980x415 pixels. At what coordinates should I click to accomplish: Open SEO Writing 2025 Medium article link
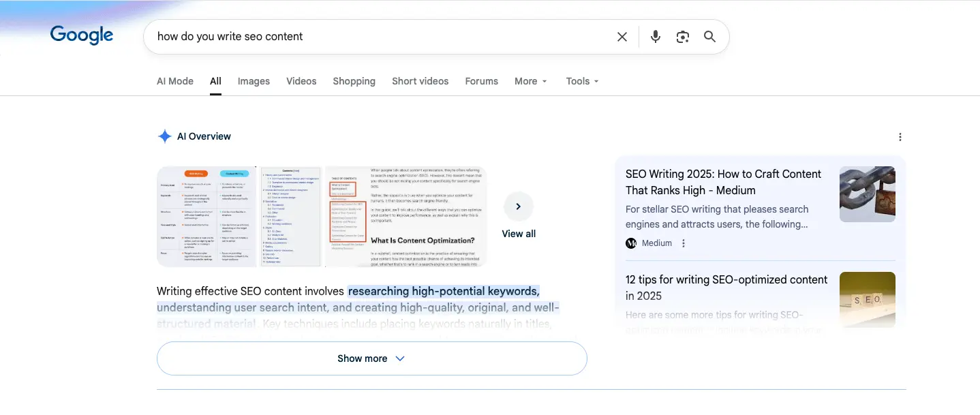pyautogui.click(x=723, y=182)
